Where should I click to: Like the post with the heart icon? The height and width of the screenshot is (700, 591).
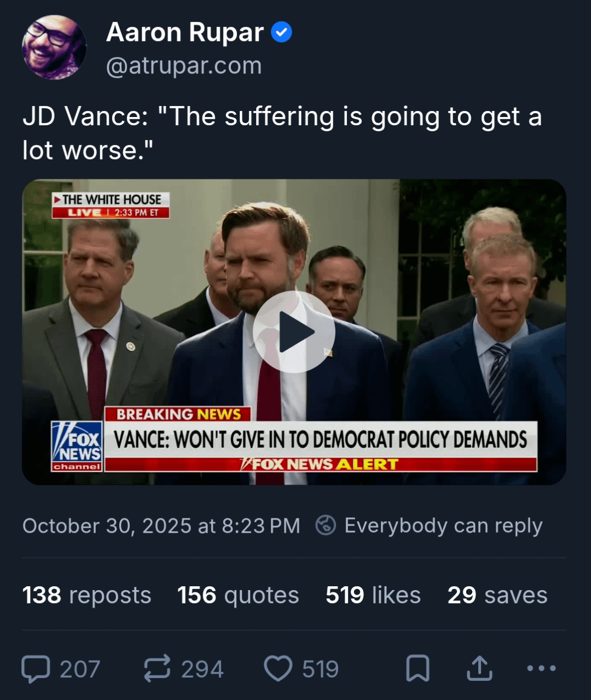coord(278,669)
